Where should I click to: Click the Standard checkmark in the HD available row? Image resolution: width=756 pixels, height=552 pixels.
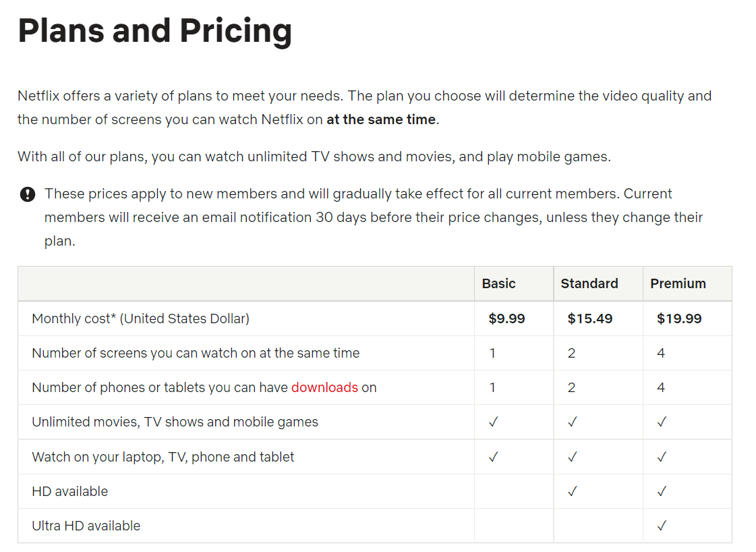tap(572, 491)
